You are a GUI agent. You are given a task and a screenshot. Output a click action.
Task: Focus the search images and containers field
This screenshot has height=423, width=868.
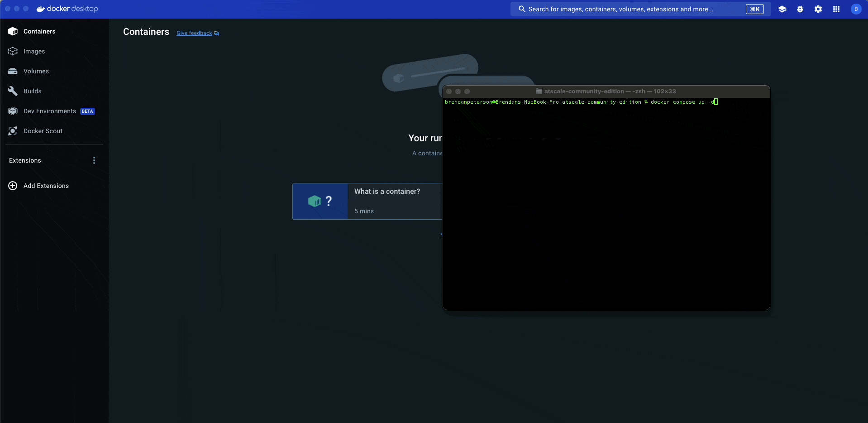pos(640,9)
